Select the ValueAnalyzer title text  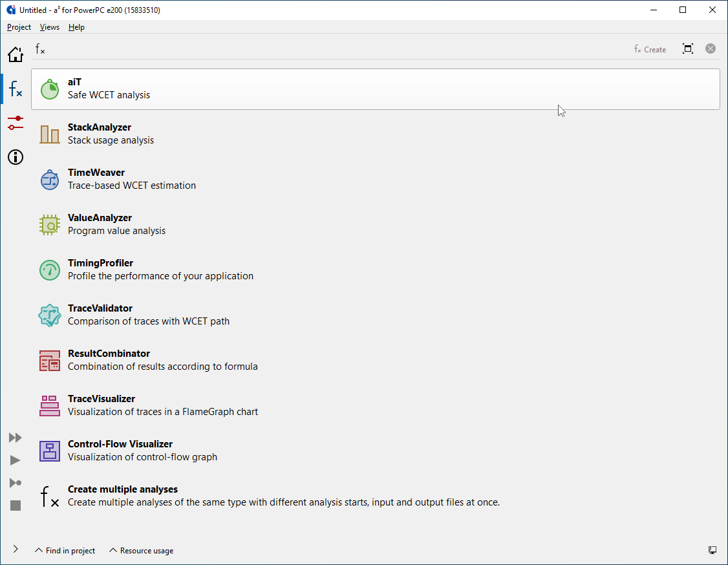100,218
